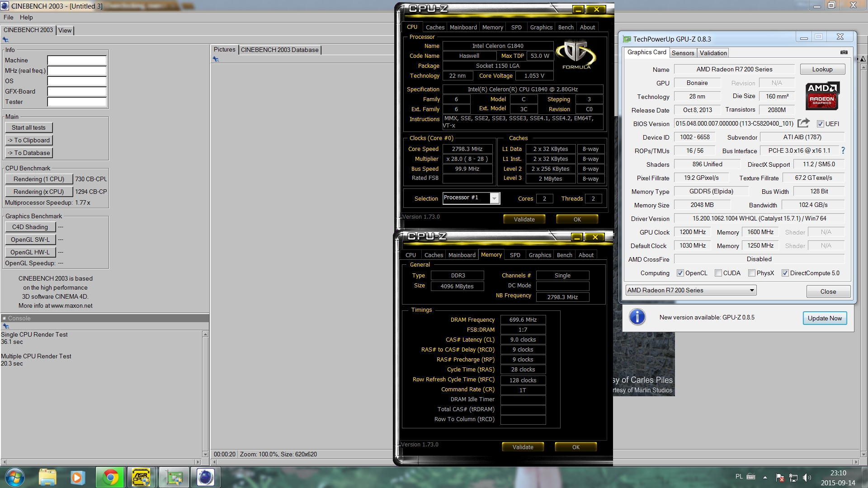The width and height of the screenshot is (868, 488).
Task: Click the GPU-Z update info icon
Action: [637, 317]
